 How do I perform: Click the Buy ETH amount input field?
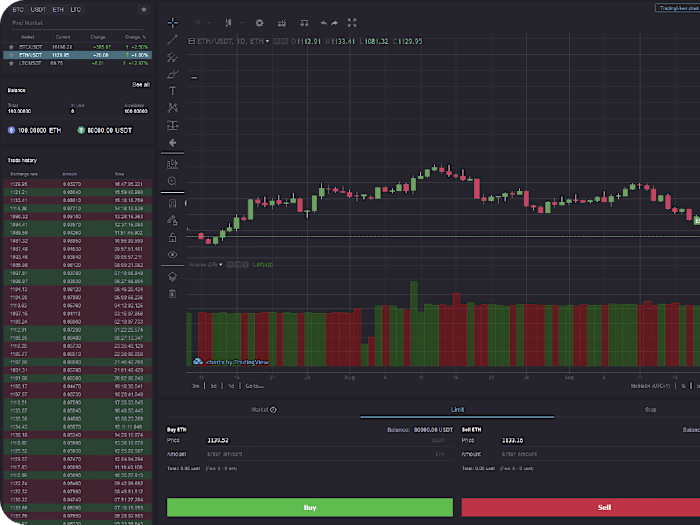click(x=328, y=454)
